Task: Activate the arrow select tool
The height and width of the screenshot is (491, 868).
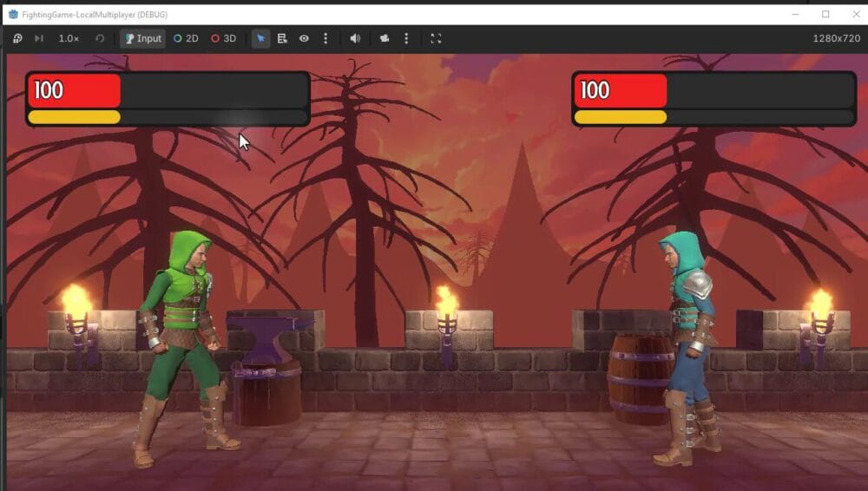Action: click(260, 38)
